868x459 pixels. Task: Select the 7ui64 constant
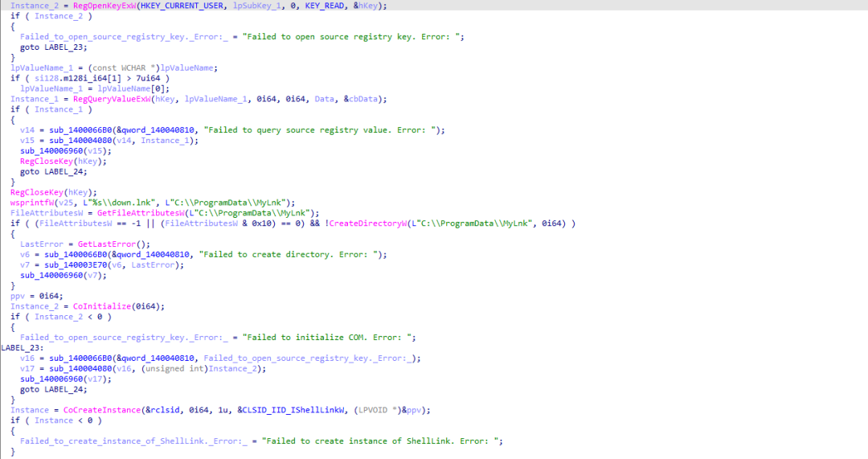point(149,78)
